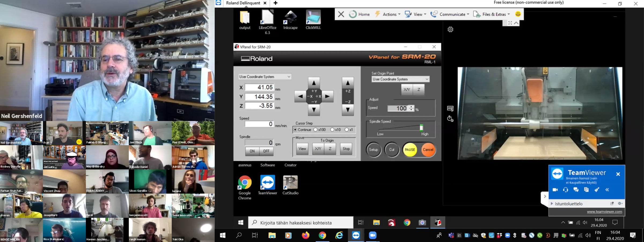
Task: Open the View menu in the TeamViewer toolbar
Action: 415,14
